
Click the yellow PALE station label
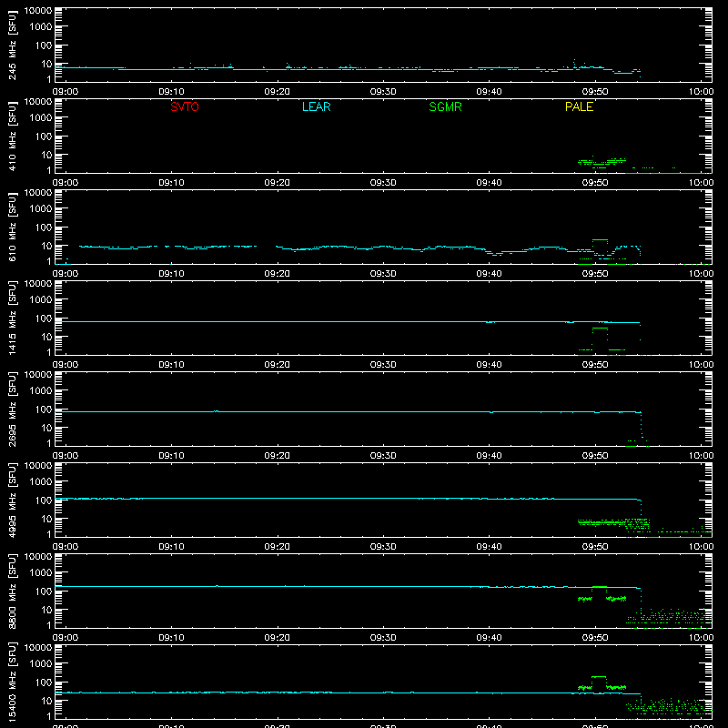pos(579,106)
